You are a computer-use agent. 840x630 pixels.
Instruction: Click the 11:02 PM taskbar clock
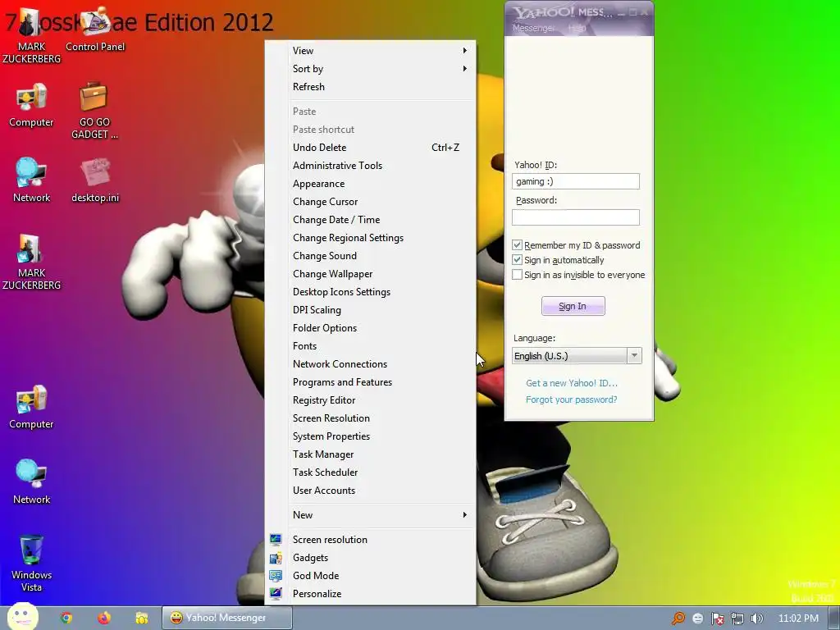click(798, 619)
